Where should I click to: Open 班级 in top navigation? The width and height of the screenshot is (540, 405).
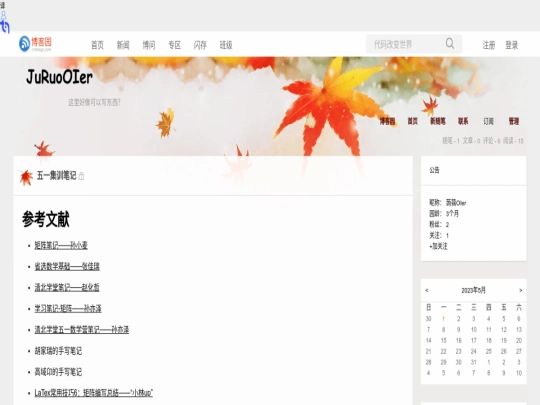226,45
